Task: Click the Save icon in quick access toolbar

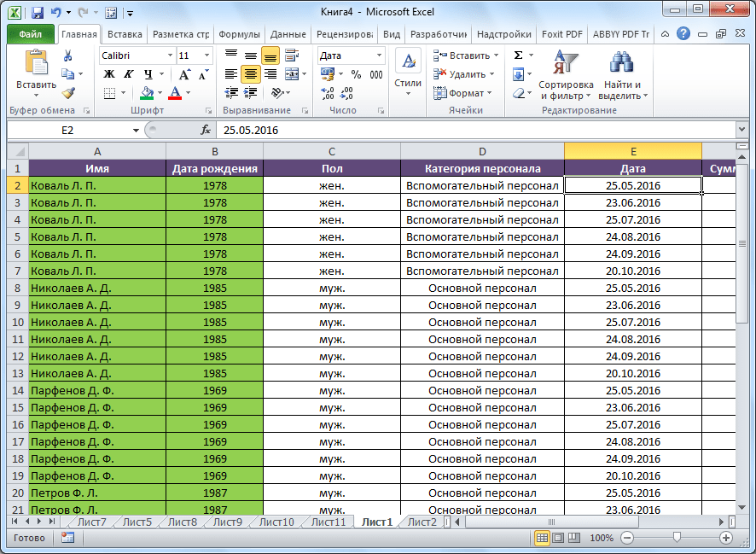Action: pos(37,13)
